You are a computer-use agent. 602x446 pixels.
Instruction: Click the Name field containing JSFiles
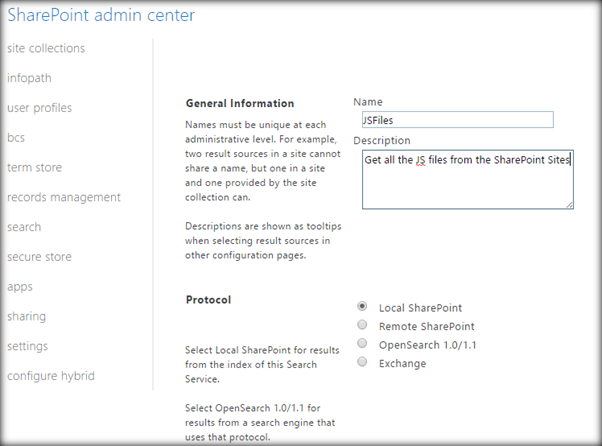tap(456, 119)
